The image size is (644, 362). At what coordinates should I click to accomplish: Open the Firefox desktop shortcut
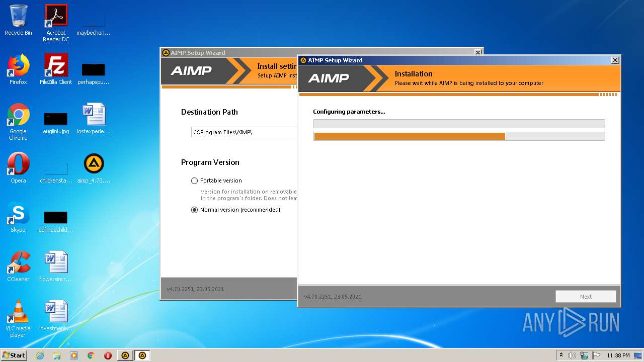pos(18,69)
